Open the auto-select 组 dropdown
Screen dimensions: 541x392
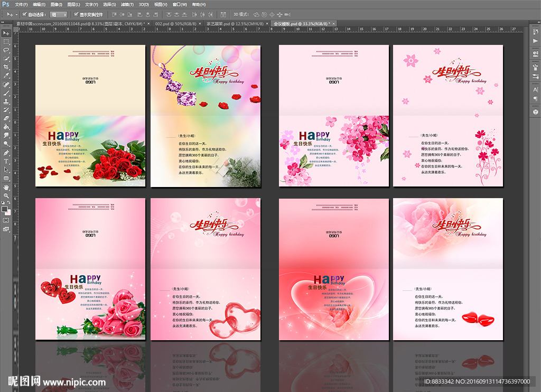coord(58,15)
